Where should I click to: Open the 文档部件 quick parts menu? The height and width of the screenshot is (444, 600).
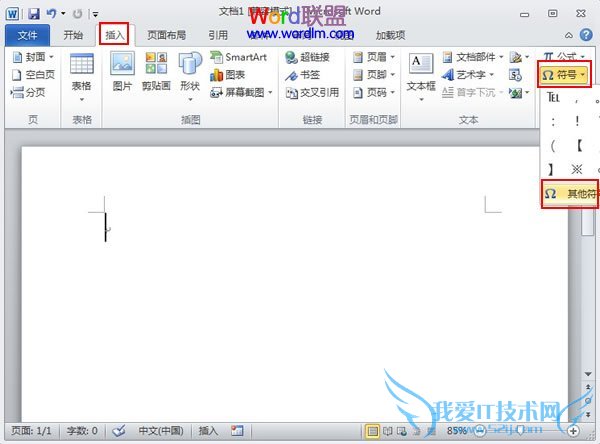(473, 57)
